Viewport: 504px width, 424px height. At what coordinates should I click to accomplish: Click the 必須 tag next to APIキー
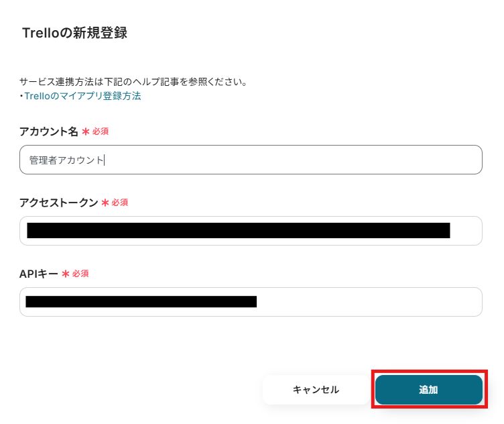coord(80,274)
